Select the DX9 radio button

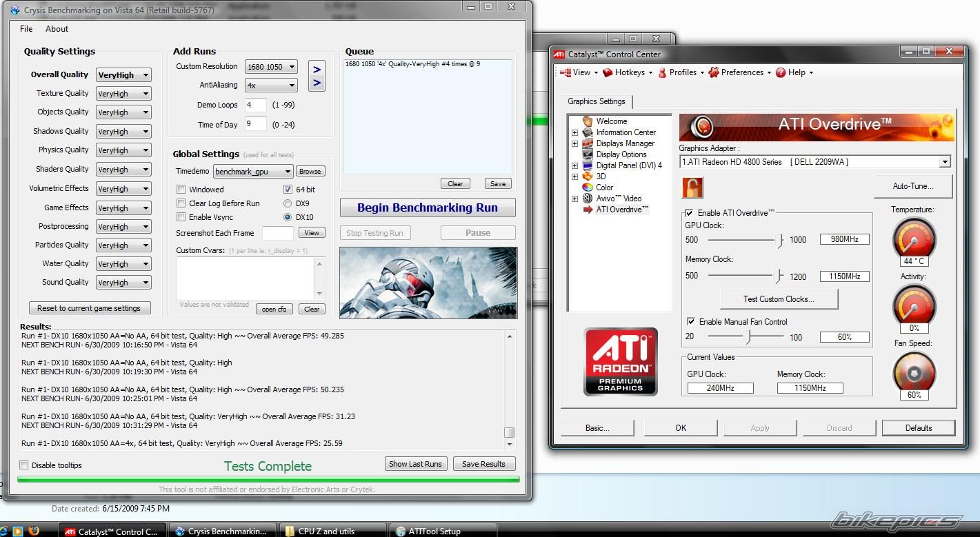(288, 203)
